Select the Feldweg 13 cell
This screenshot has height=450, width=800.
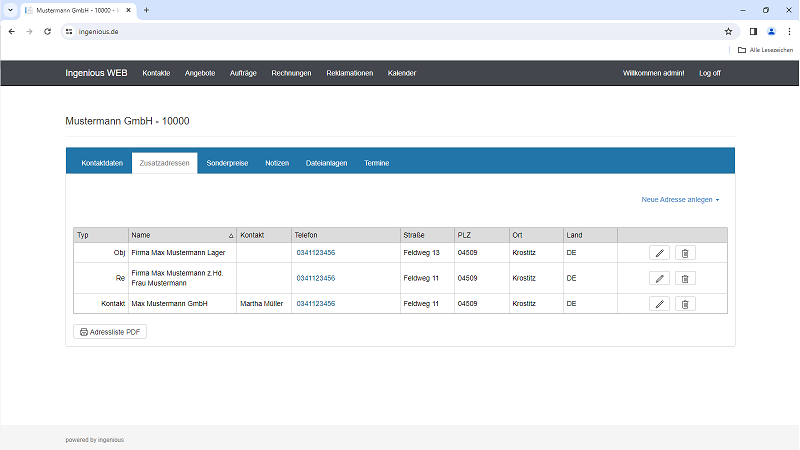click(x=427, y=253)
